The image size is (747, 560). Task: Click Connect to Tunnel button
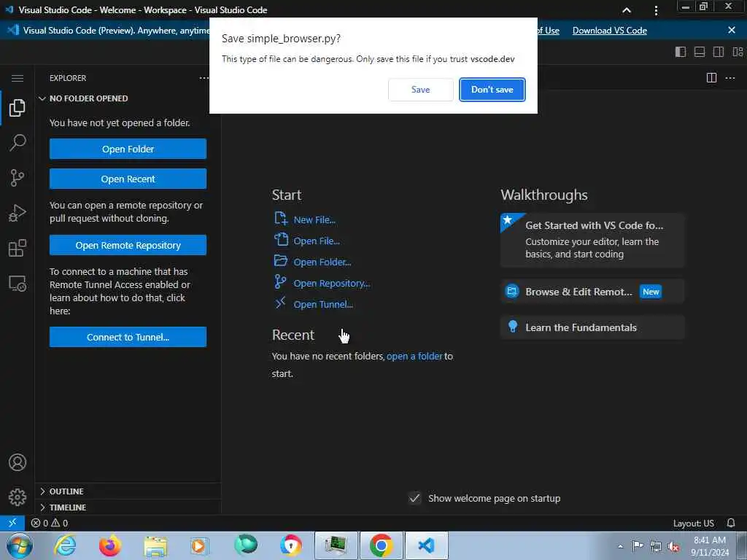click(128, 337)
